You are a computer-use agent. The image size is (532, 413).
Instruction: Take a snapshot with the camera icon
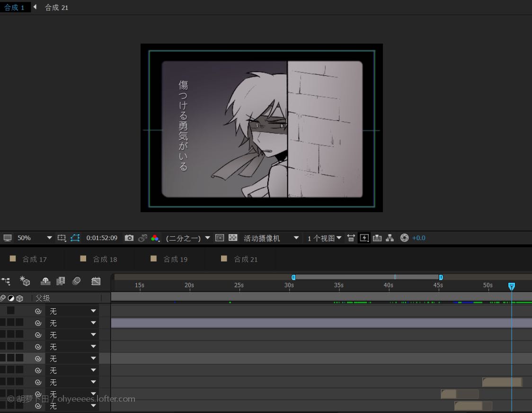(x=129, y=238)
